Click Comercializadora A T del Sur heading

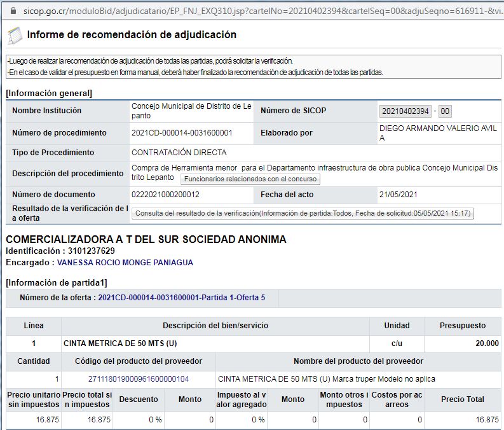pos(146,239)
